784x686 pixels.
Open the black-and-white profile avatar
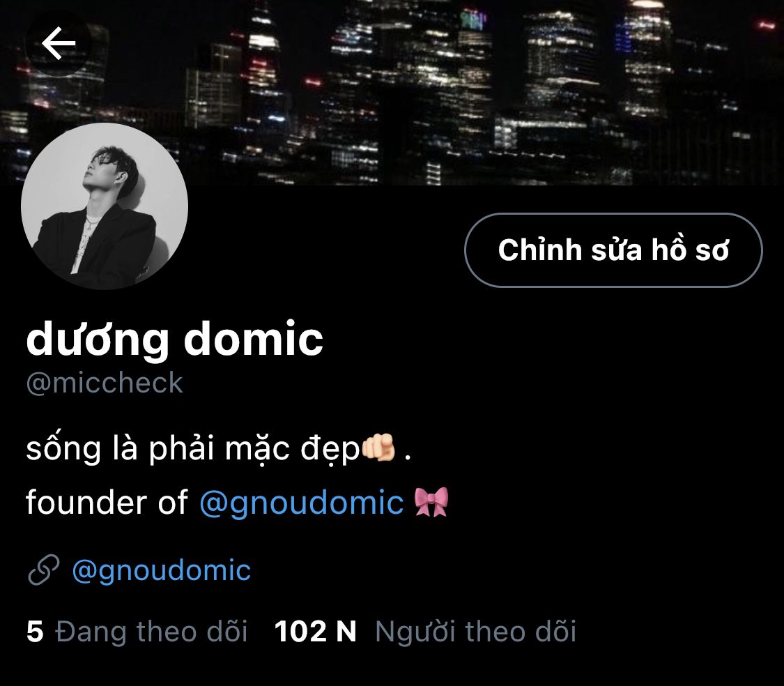click(x=105, y=206)
